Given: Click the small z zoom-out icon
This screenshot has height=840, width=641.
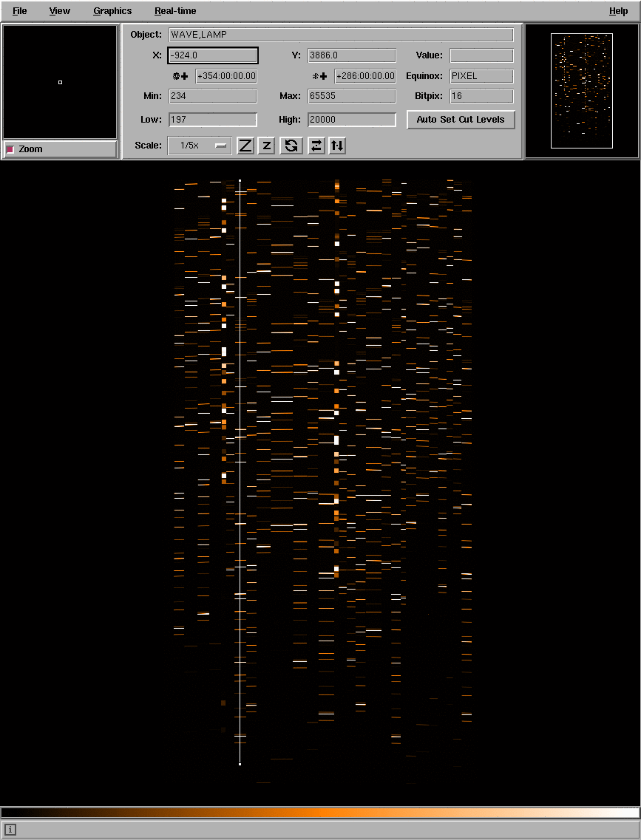Looking at the screenshot, I should (x=267, y=146).
